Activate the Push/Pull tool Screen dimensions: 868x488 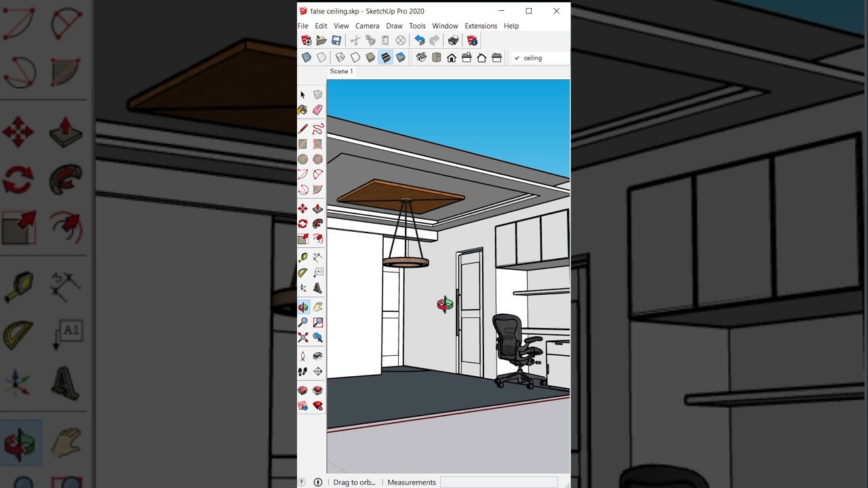317,209
